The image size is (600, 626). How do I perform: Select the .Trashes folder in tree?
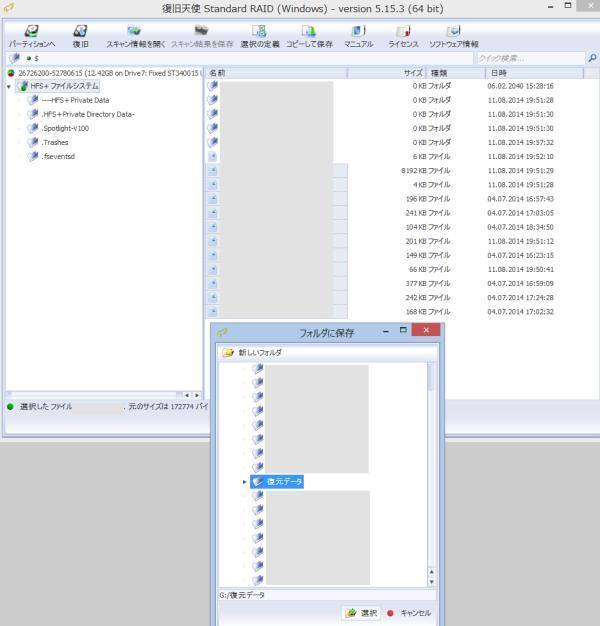(x=56, y=143)
